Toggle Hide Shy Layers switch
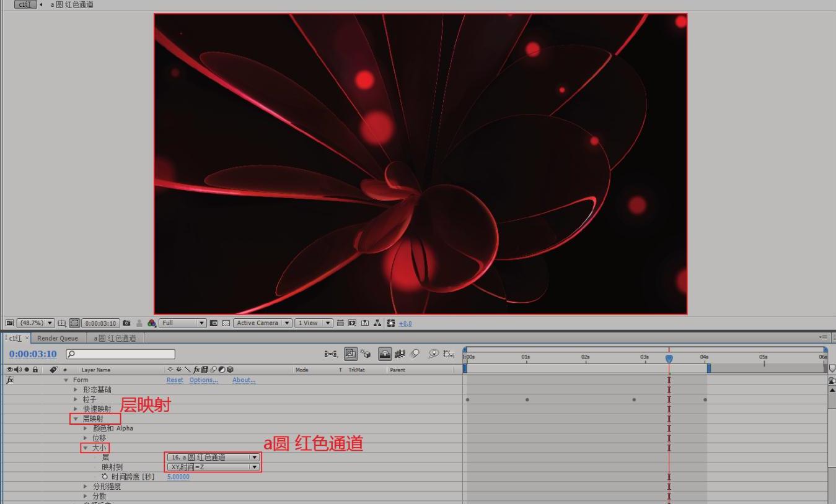 [x=385, y=354]
